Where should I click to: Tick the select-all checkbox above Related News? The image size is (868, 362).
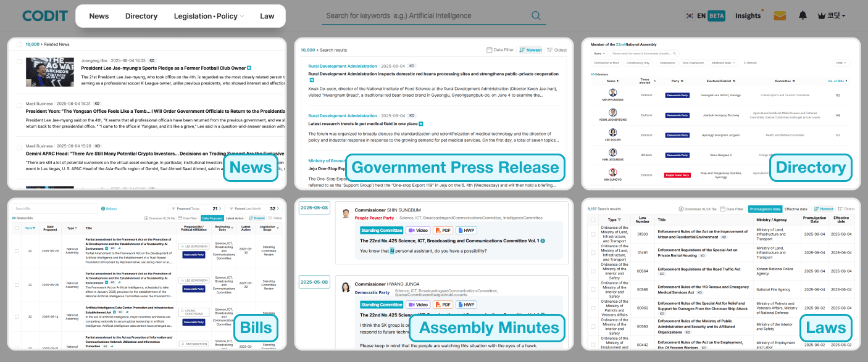point(19,44)
